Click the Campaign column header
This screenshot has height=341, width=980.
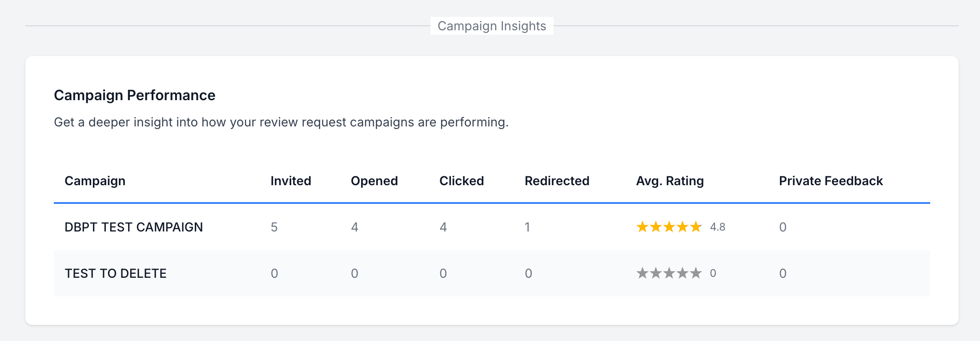(x=95, y=181)
